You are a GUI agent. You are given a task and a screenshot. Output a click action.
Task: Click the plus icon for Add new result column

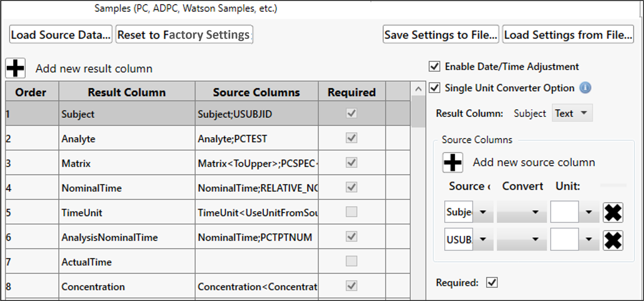click(16, 68)
